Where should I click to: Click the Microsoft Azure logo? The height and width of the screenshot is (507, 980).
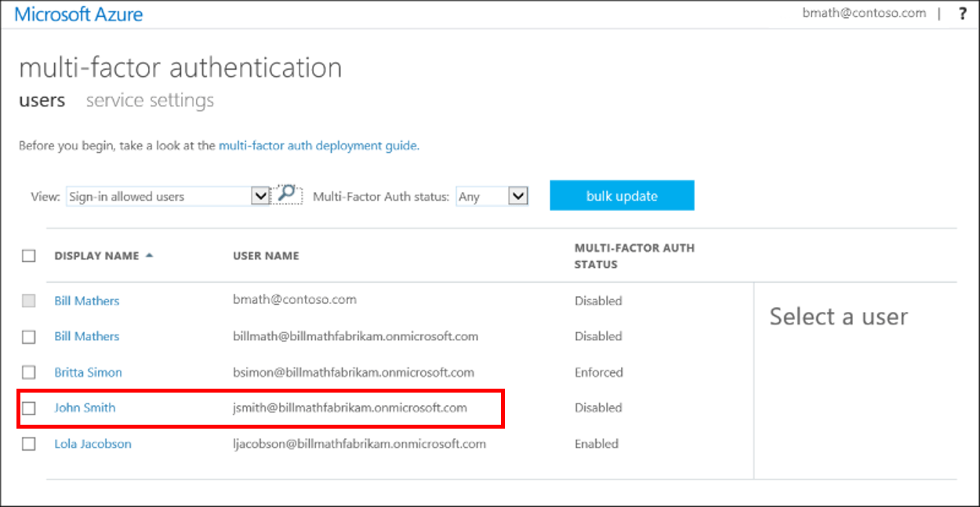pyautogui.click(x=78, y=13)
